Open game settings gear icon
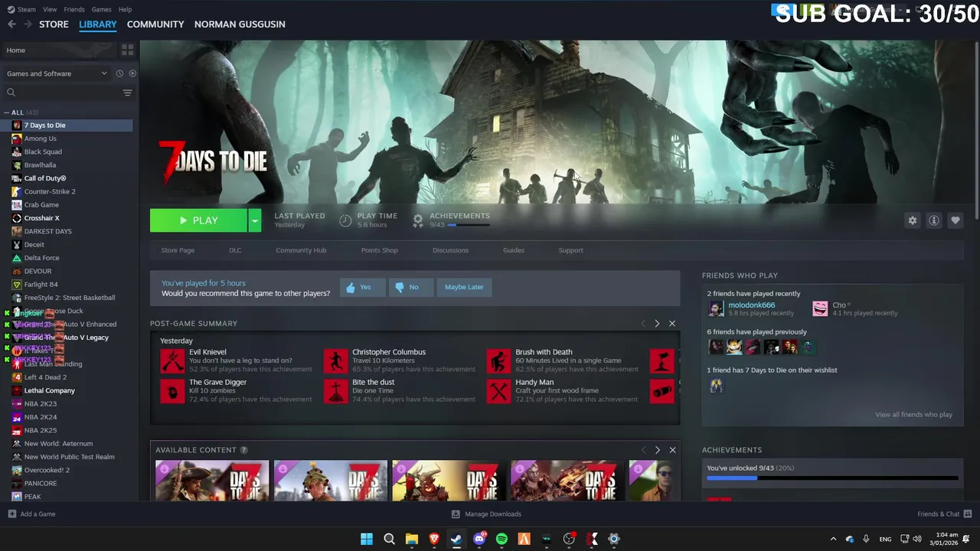Image resolution: width=980 pixels, height=551 pixels. tap(912, 220)
